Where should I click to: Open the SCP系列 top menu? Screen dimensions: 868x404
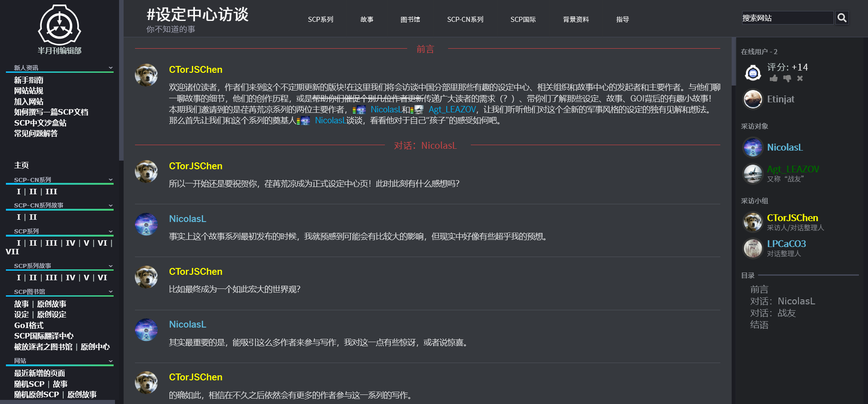pyautogui.click(x=320, y=20)
